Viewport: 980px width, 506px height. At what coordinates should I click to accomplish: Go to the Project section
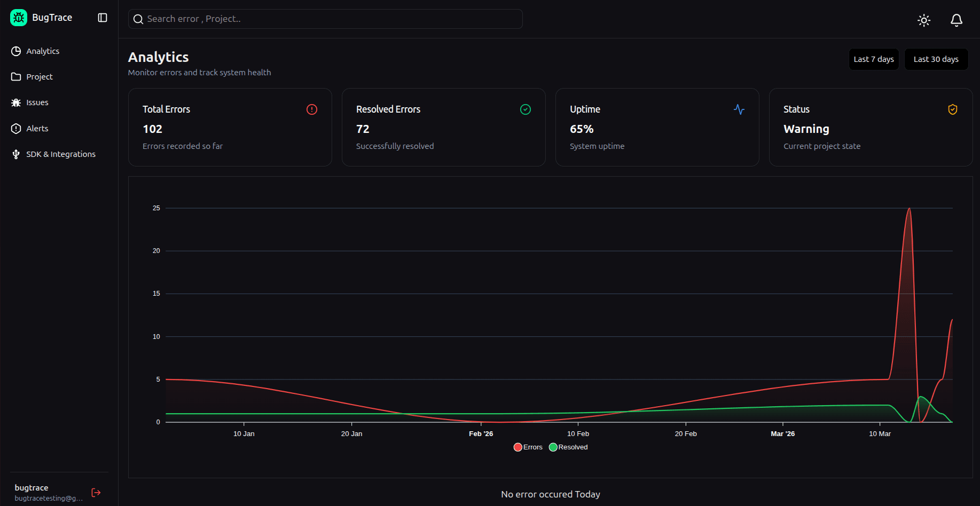tap(40, 77)
